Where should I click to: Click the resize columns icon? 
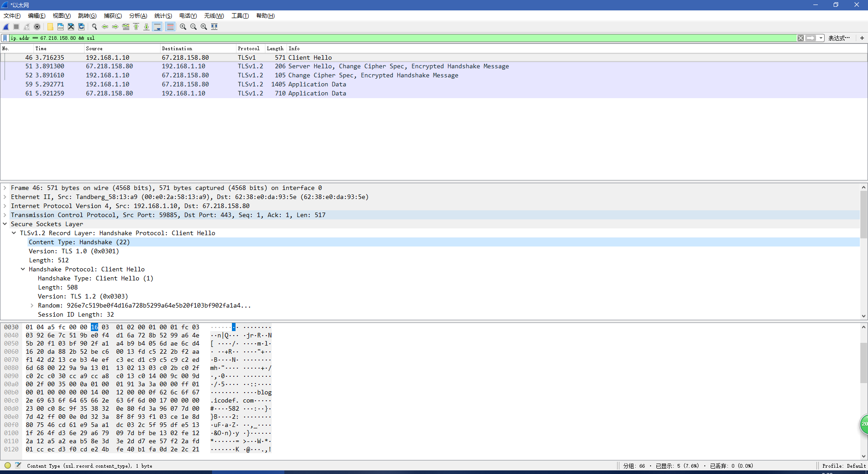click(x=215, y=27)
